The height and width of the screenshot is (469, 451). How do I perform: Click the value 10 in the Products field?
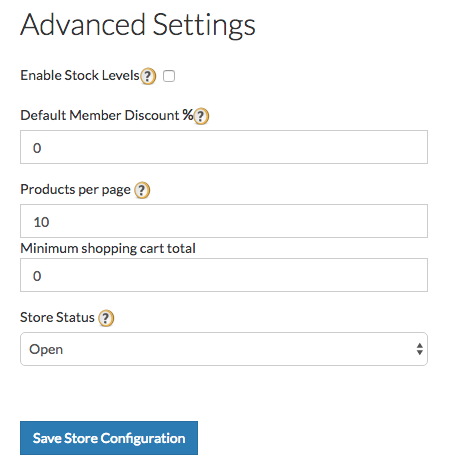[41, 222]
